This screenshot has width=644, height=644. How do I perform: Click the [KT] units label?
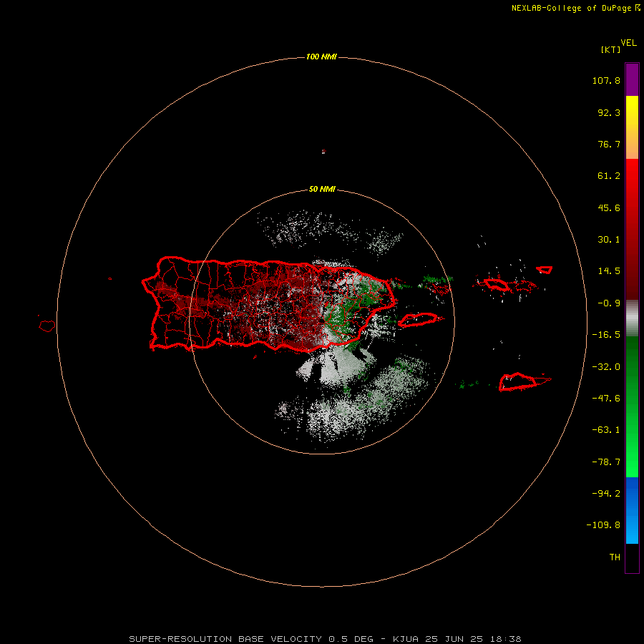click(x=611, y=49)
